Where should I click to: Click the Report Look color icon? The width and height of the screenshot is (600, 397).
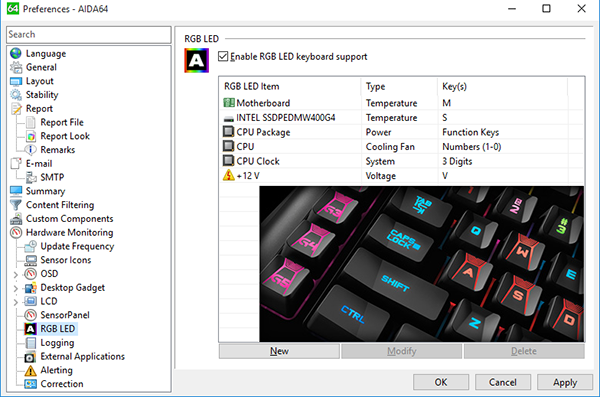point(31,136)
